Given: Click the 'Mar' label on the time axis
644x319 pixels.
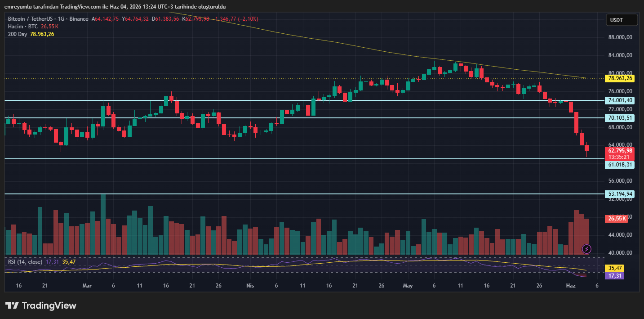Looking at the screenshot, I should coord(87,286).
